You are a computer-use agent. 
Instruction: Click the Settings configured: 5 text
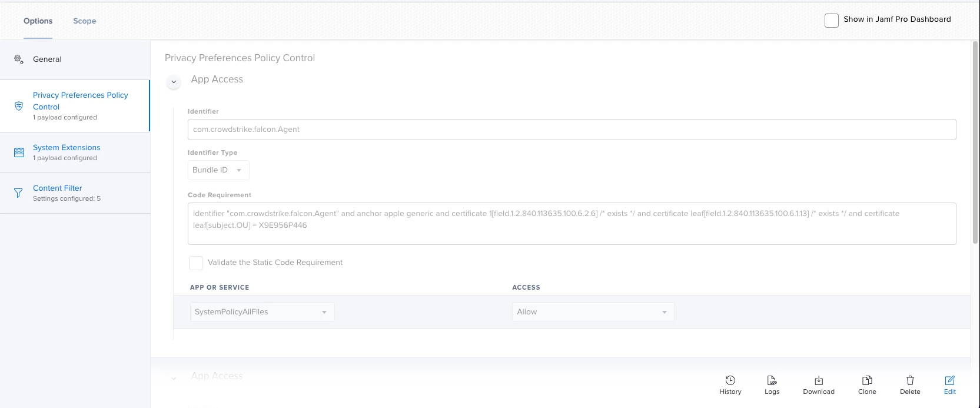click(x=67, y=198)
